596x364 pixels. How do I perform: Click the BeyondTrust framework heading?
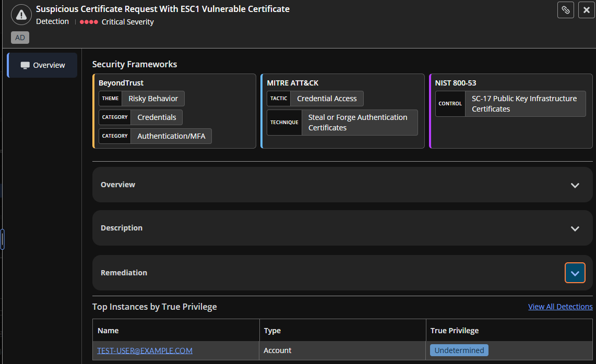121,83
